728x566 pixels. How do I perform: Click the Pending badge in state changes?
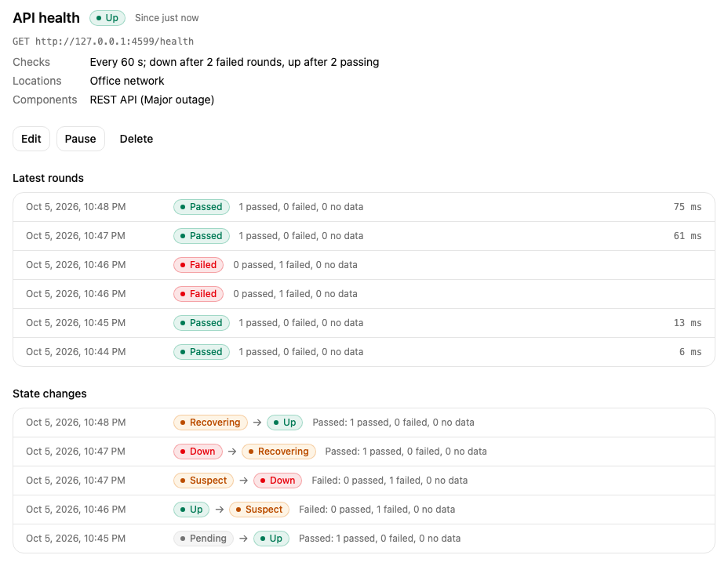[203, 538]
